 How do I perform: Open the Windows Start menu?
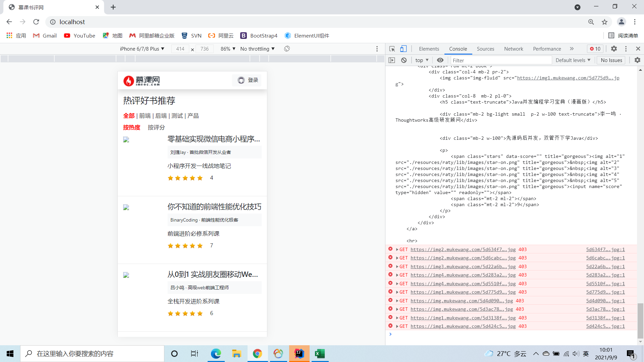coord(10,354)
